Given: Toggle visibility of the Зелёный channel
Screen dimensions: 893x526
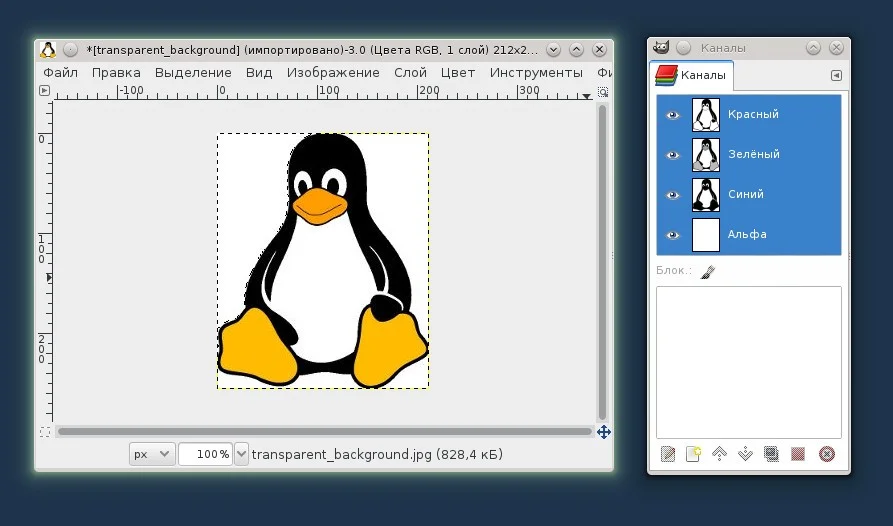Looking at the screenshot, I should pos(673,155).
